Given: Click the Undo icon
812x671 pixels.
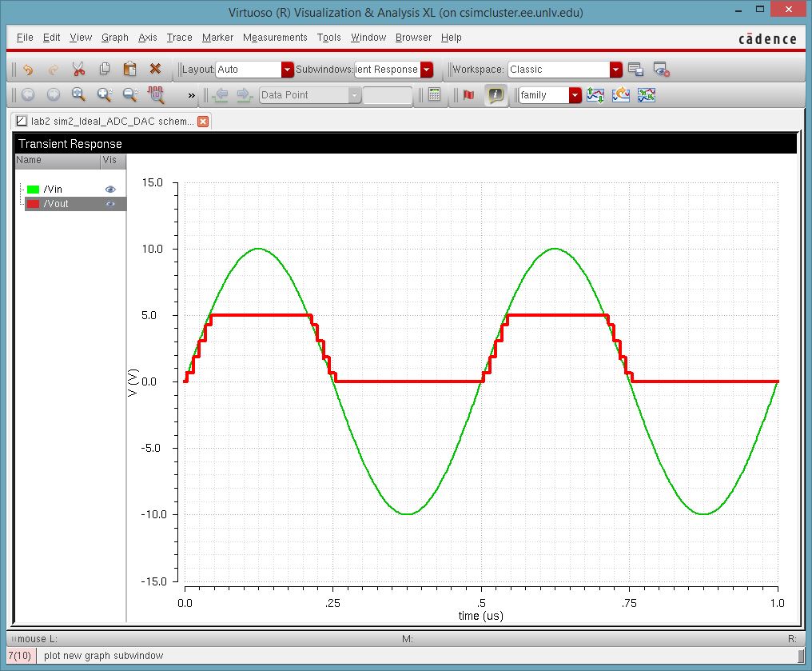Looking at the screenshot, I should [x=28, y=70].
